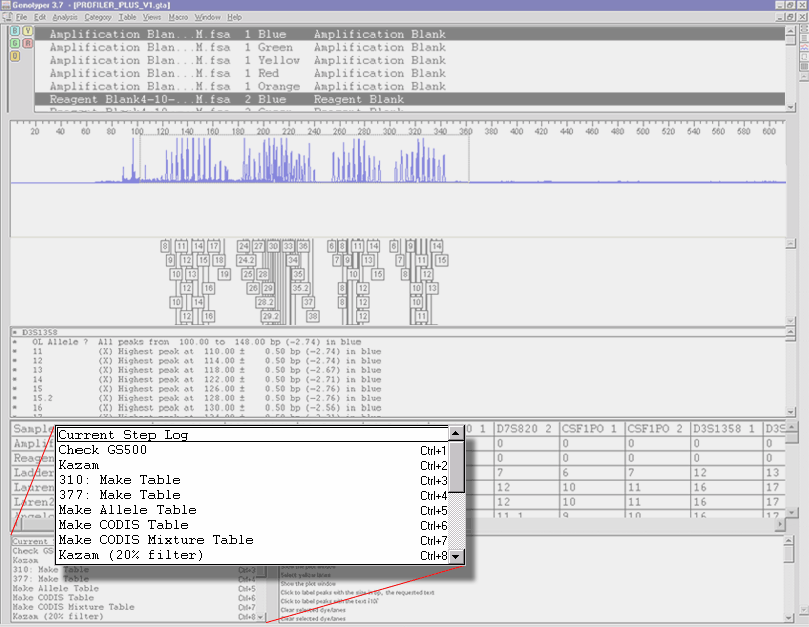Click the D7S820 2 column header
The image size is (809, 627).
(526, 429)
